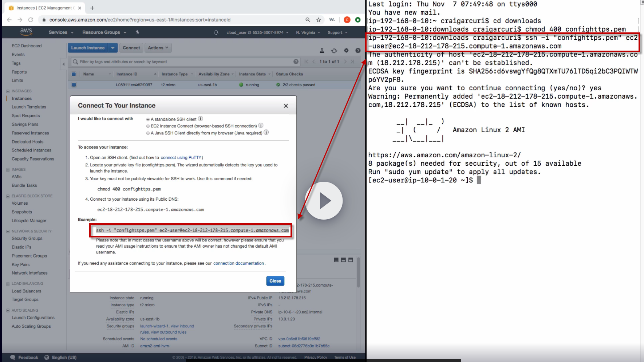Go to next page of instance results
Viewport: 644px width, 362px height.
tap(345, 62)
